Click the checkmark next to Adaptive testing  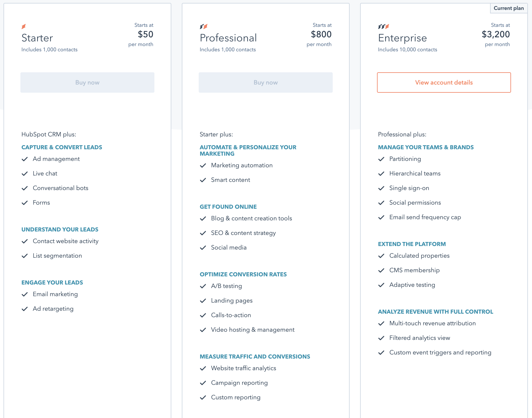click(381, 285)
